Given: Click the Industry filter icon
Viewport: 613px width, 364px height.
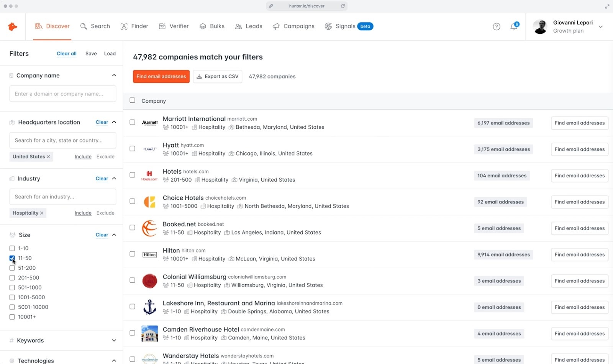Looking at the screenshot, I should [x=12, y=179].
